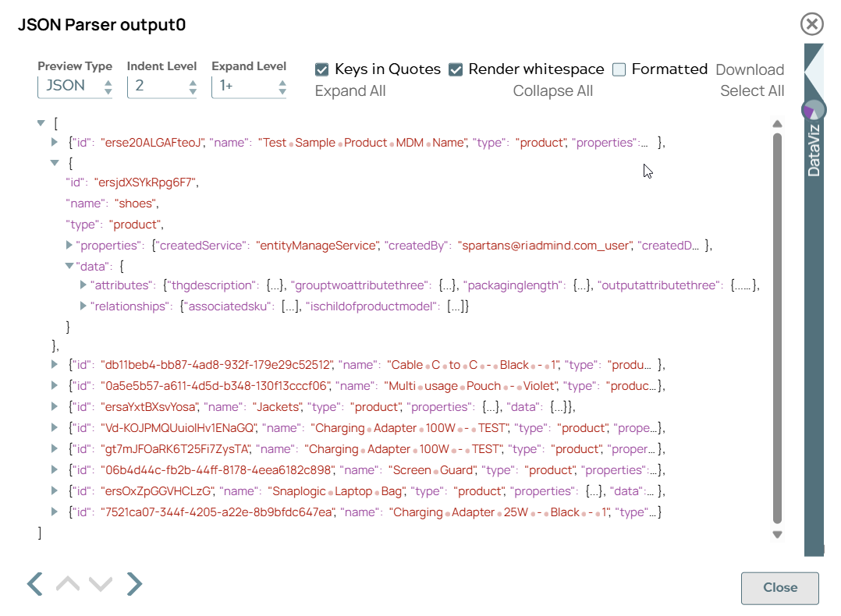Click the scrollbar's up arrow icon

click(777, 122)
